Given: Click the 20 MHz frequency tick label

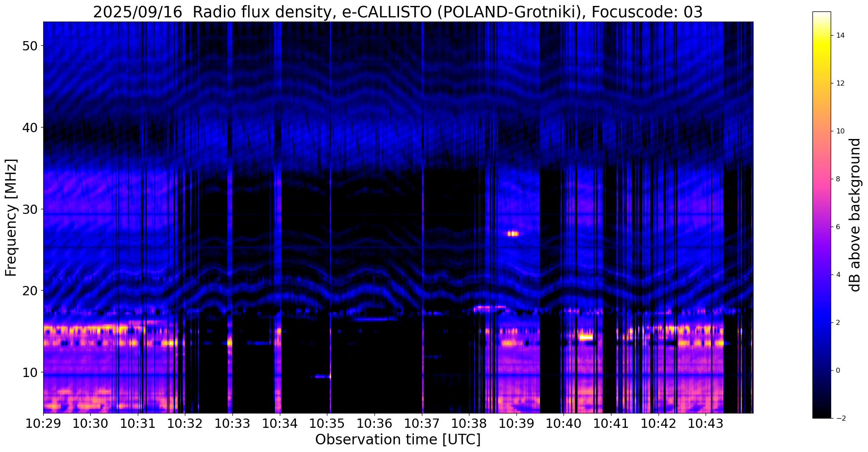Looking at the screenshot, I should [x=29, y=291].
